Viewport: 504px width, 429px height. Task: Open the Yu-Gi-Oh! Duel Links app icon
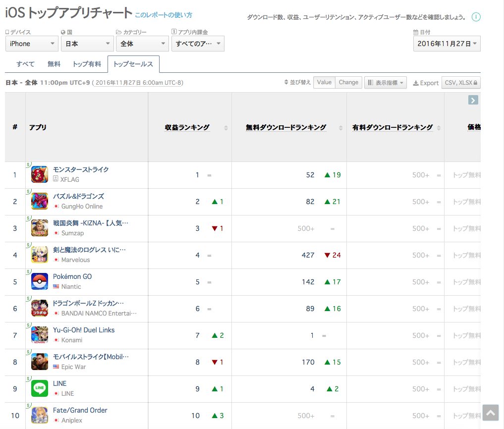[x=40, y=335]
